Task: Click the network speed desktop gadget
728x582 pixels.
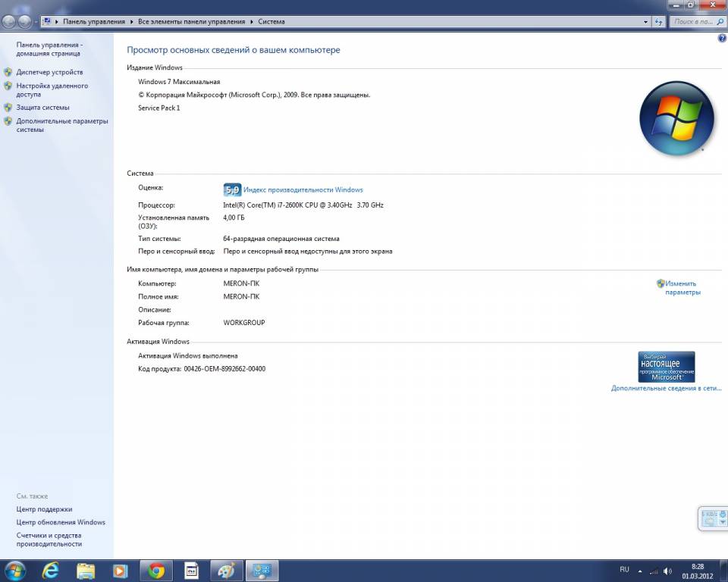Action: [x=713, y=518]
